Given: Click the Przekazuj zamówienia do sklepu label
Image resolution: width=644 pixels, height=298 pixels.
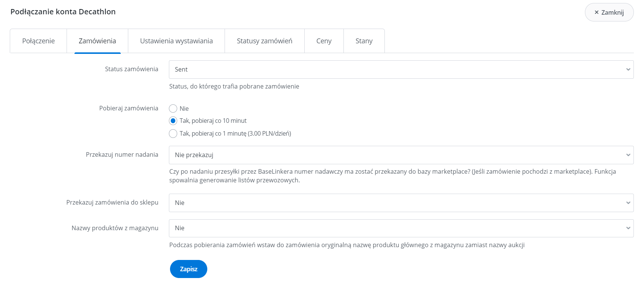Looking at the screenshot, I should [x=112, y=202].
